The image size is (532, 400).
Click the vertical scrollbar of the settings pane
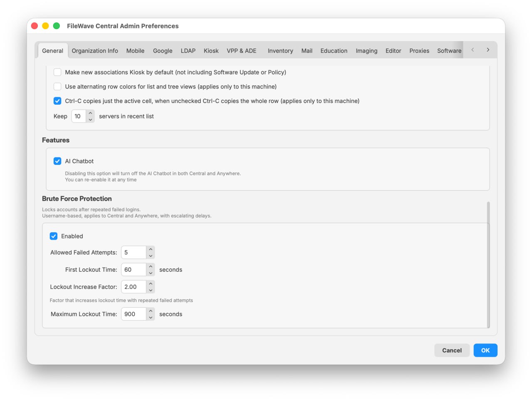[488, 265]
